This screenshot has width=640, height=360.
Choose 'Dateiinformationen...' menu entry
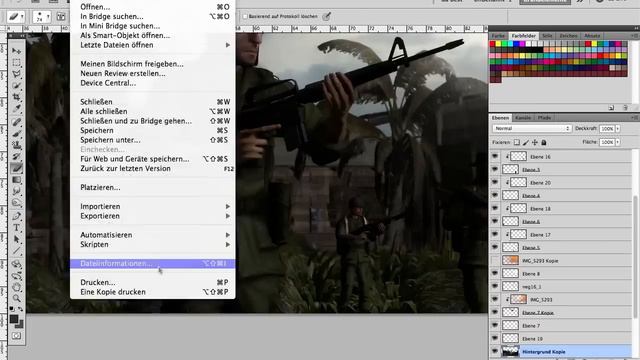click(153, 264)
